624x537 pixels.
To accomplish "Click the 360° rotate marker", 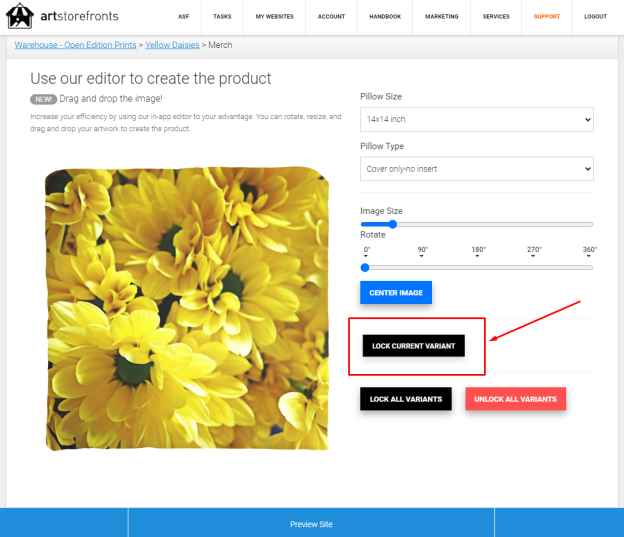I will click(x=589, y=250).
